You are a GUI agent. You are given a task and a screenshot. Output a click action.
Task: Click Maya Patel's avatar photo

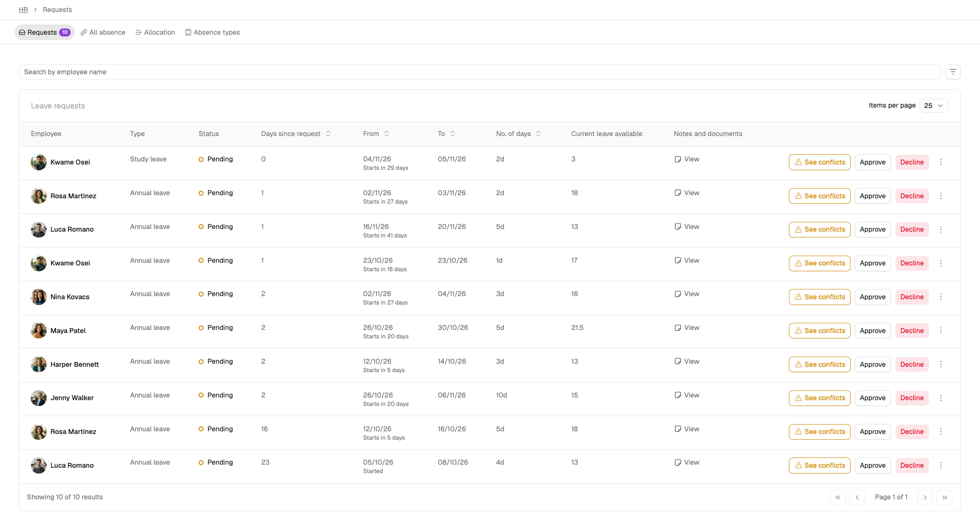(39, 331)
